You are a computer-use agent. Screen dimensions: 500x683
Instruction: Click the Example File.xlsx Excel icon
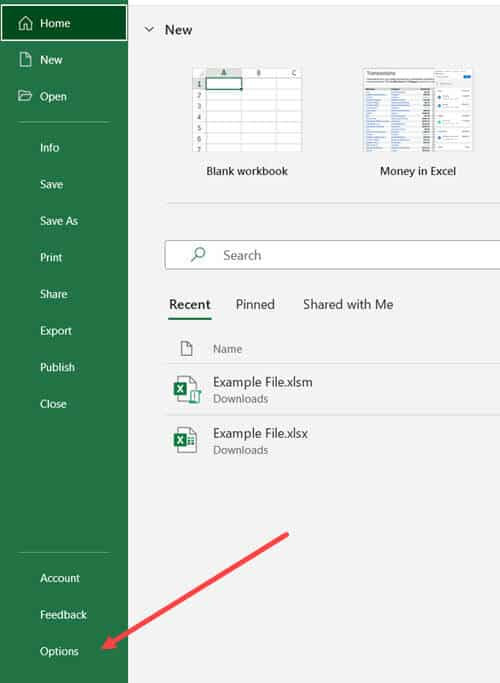click(x=186, y=440)
